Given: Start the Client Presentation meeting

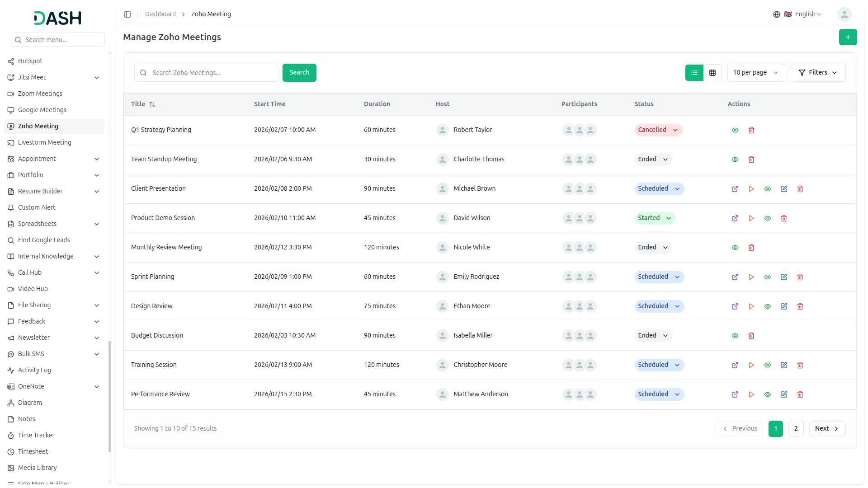Looking at the screenshot, I should coord(751,189).
